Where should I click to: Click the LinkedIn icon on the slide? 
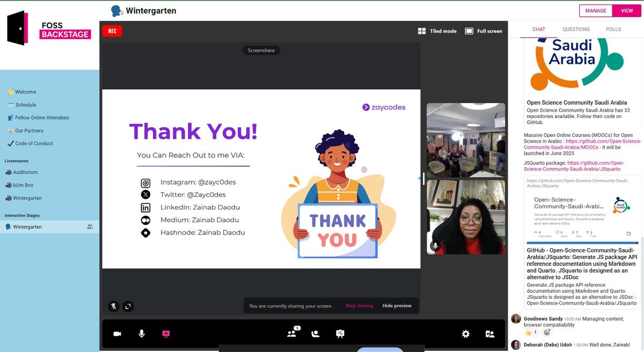pos(145,208)
